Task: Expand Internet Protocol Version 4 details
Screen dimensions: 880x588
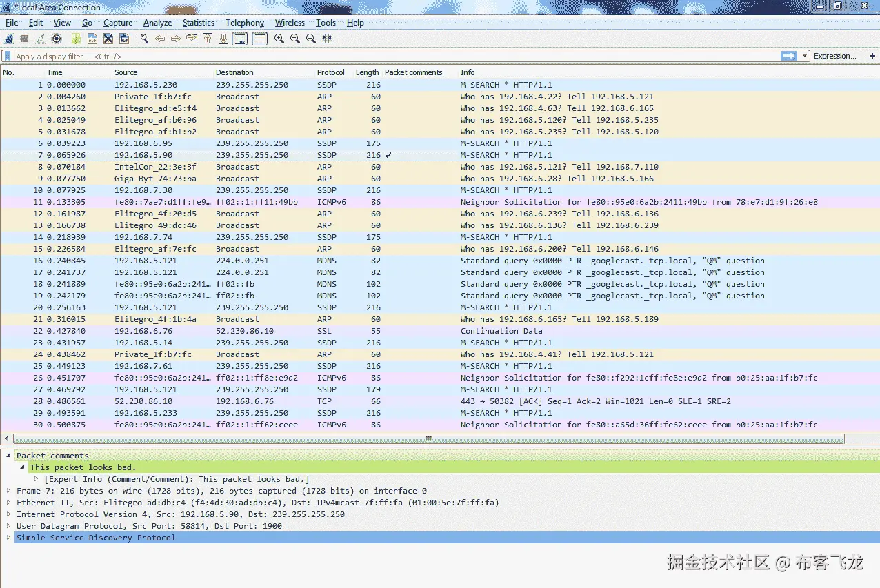Action: point(8,514)
